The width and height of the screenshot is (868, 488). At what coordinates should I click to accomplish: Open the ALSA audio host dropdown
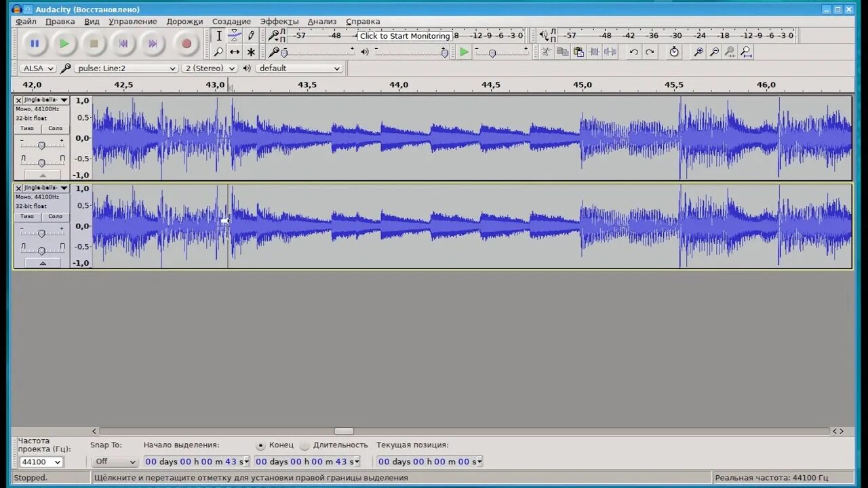coord(37,68)
